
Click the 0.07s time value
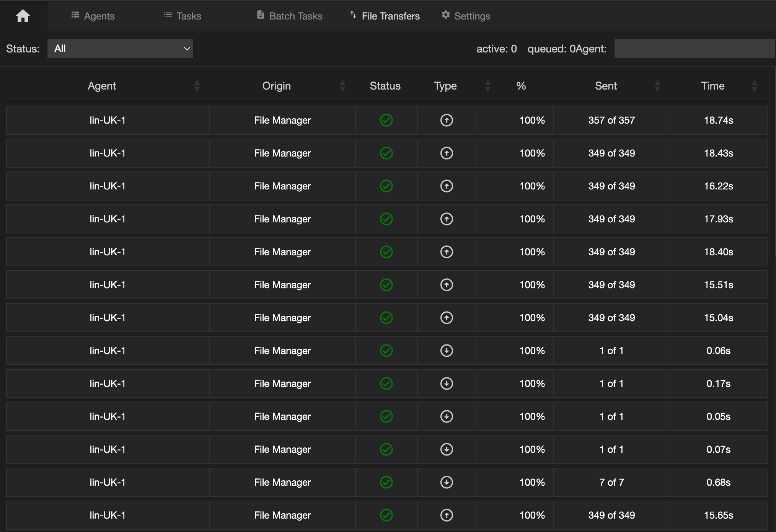pyautogui.click(x=719, y=449)
